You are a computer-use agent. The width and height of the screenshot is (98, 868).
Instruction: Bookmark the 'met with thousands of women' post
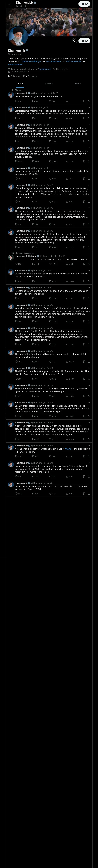(x=83, y=179)
